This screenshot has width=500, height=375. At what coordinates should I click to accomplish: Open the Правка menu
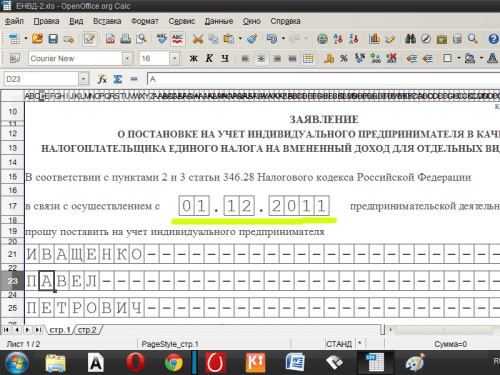(46, 21)
